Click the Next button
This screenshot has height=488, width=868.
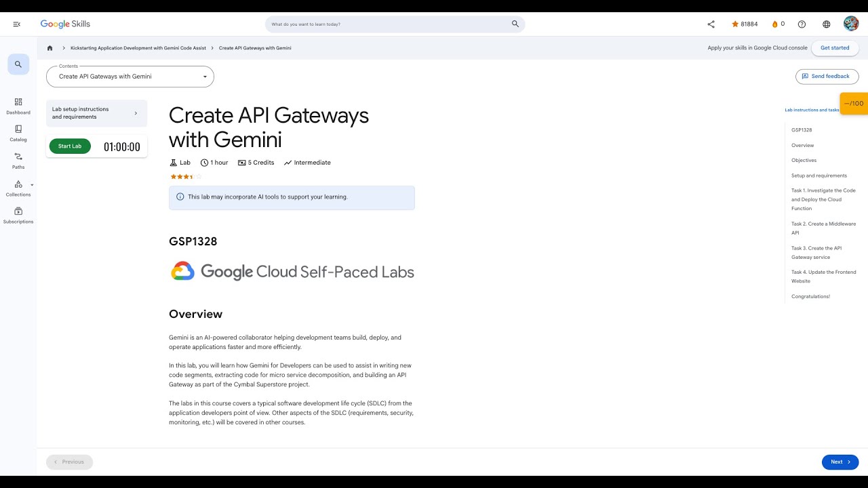840,462
